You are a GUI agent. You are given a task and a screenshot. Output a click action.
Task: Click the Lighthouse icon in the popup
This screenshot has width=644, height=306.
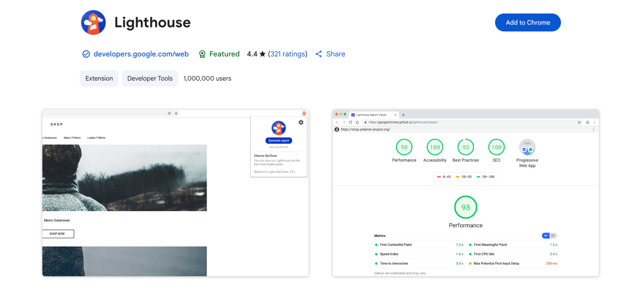[279, 128]
